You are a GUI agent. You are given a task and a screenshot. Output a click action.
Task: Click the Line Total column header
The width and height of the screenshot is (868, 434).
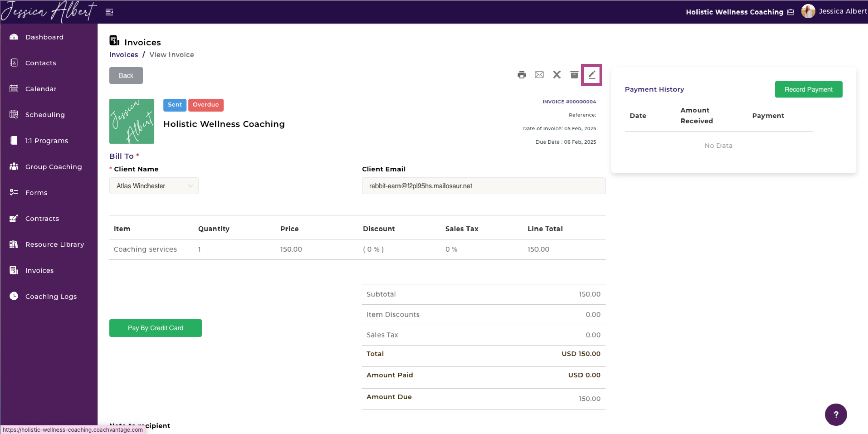click(x=545, y=229)
